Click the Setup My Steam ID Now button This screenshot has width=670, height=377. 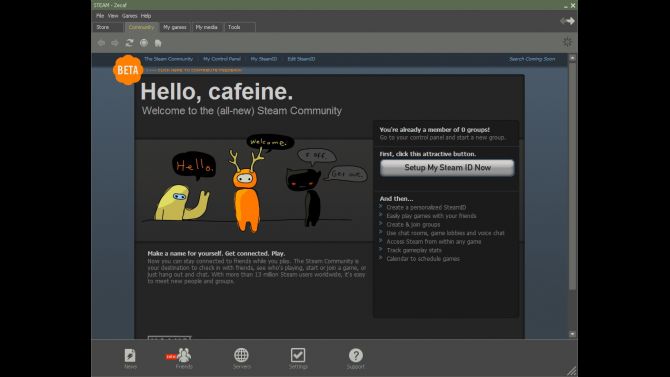tap(447, 168)
